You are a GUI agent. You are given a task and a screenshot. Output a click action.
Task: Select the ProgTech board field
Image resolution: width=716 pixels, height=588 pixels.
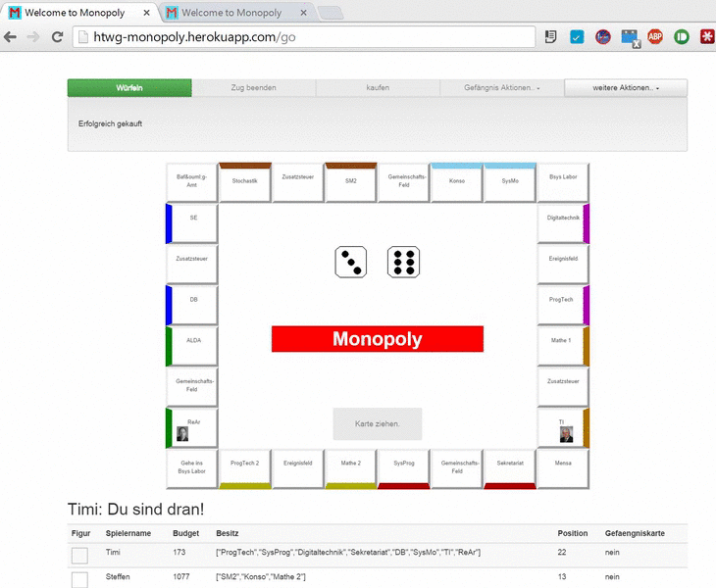coord(563,305)
